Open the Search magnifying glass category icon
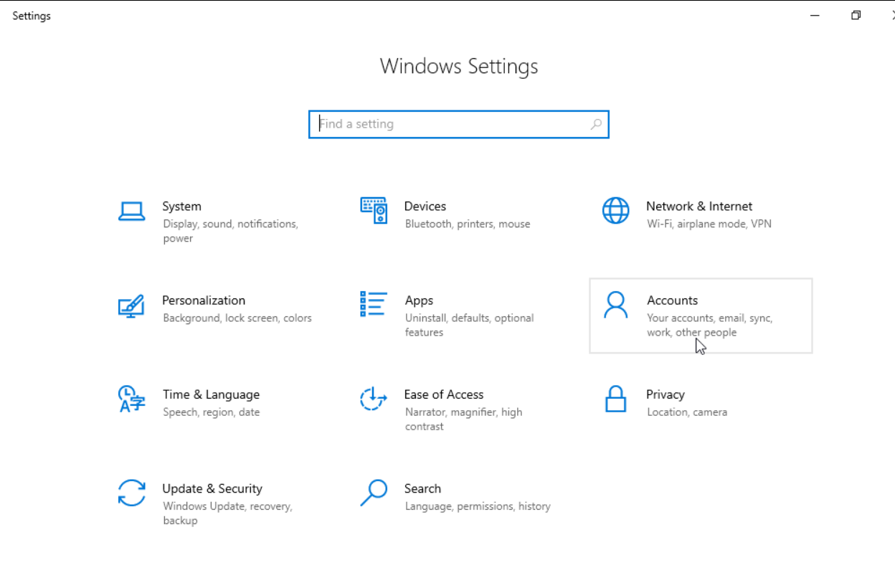The height and width of the screenshot is (588, 895). click(374, 493)
